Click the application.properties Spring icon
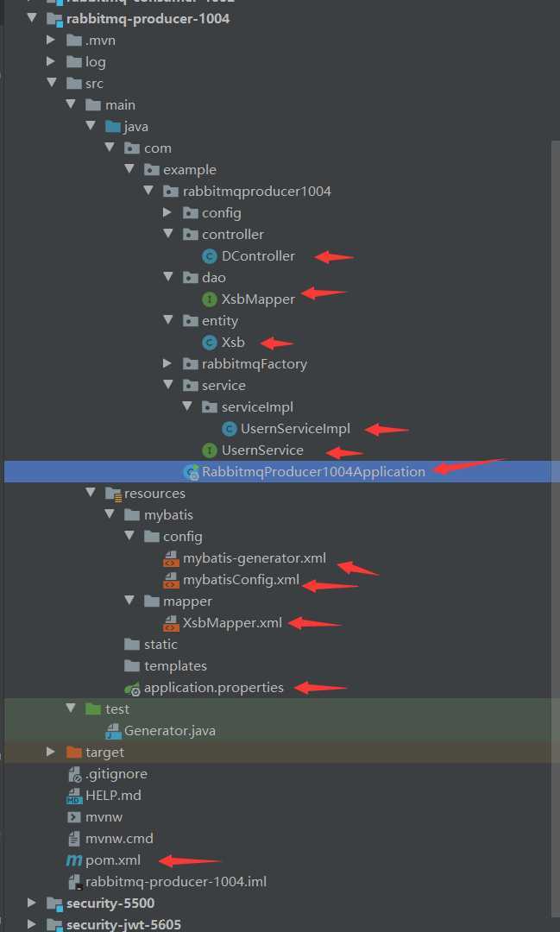 point(132,688)
